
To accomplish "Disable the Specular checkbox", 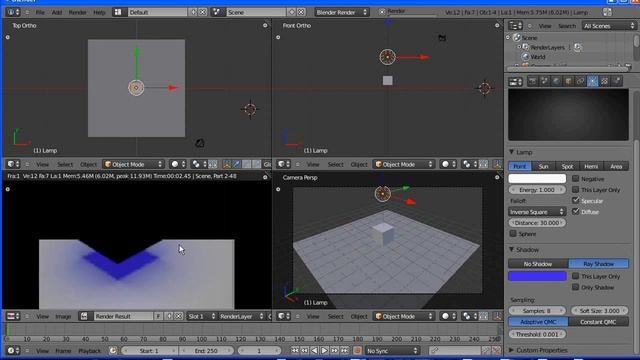I will (x=576, y=200).
